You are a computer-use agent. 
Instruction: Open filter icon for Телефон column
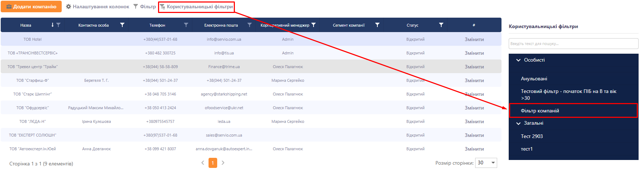186,25
